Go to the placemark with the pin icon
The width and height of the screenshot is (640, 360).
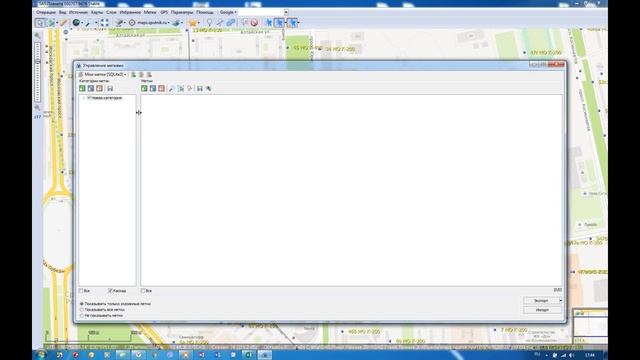click(x=189, y=88)
